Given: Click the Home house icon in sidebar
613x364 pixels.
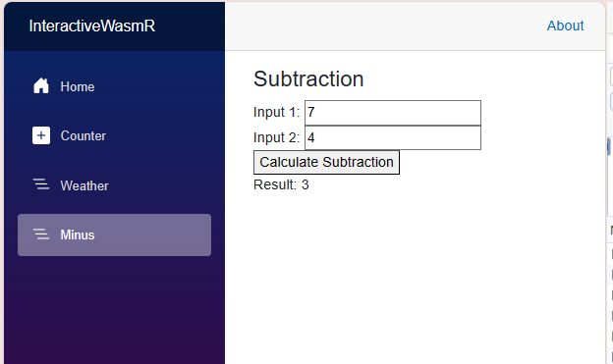Looking at the screenshot, I should (41, 86).
